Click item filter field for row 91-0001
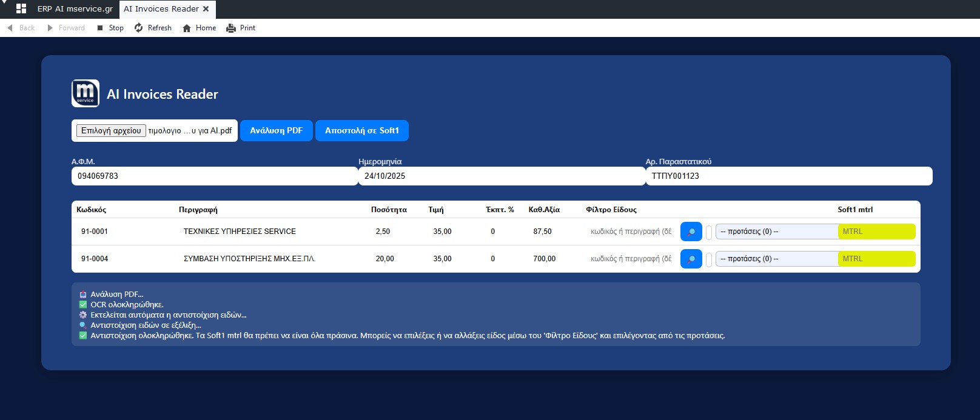This screenshot has height=420, width=980. [631, 232]
